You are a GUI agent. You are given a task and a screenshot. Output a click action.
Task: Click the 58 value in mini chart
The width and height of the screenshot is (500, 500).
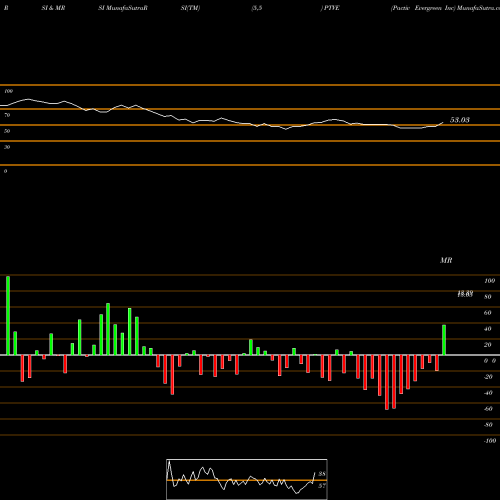pyautogui.click(x=322, y=474)
